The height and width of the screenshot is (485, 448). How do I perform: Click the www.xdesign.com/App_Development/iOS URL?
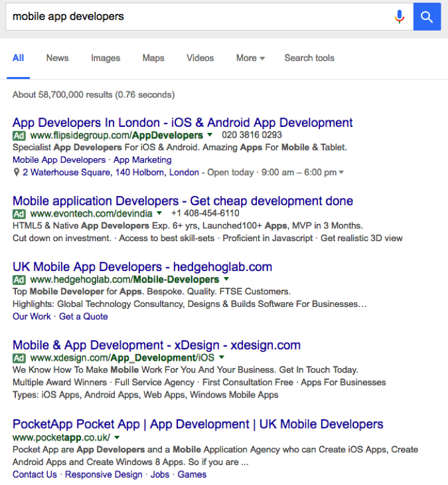[122, 358]
